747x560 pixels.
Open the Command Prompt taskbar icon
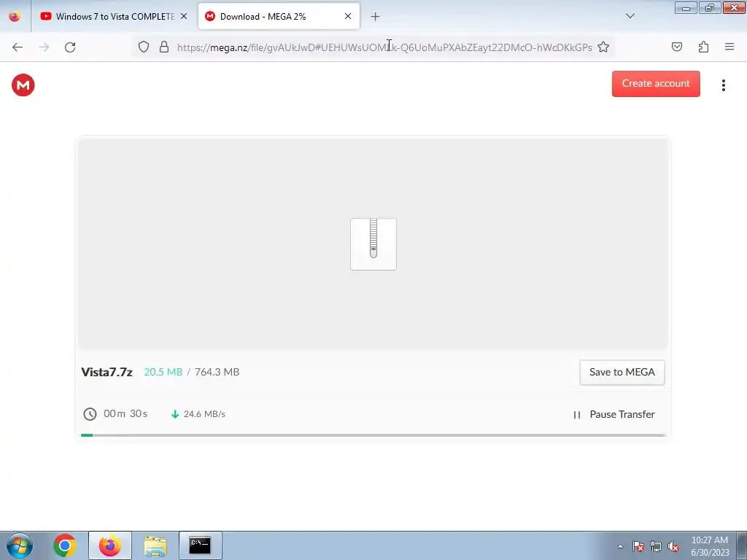point(200,545)
